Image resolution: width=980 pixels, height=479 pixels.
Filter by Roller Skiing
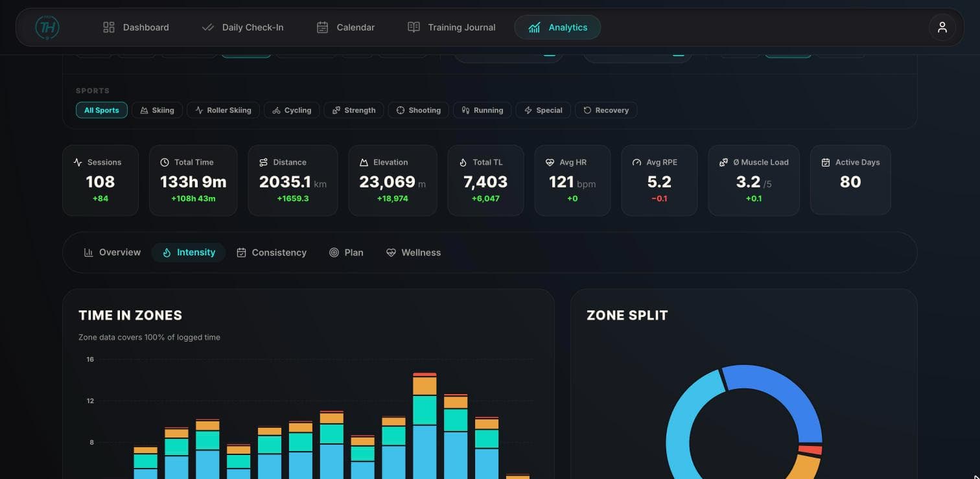224,110
